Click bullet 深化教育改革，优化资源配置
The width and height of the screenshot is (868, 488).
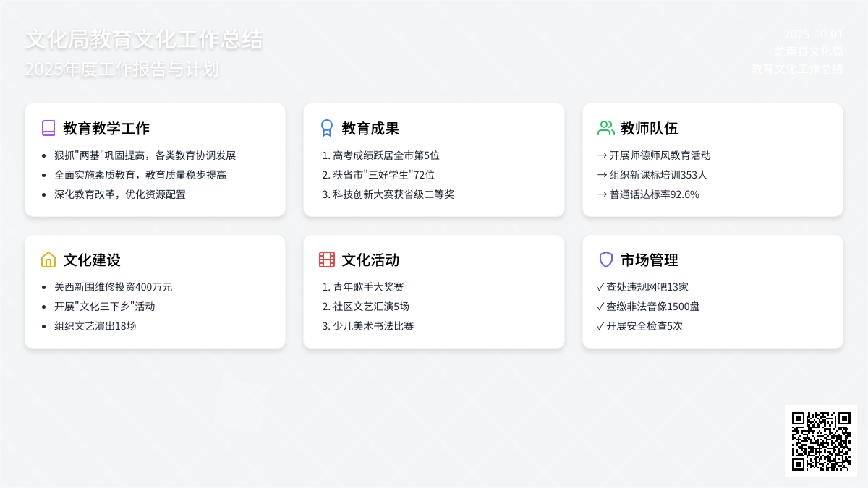pos(119,194)
